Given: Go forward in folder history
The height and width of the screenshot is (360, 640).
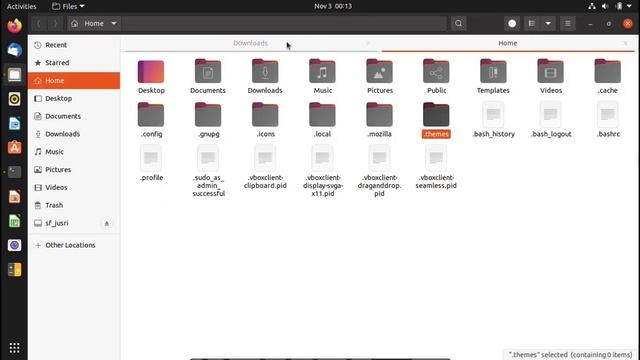Looking at the screenshot, I should pos(55,24).
